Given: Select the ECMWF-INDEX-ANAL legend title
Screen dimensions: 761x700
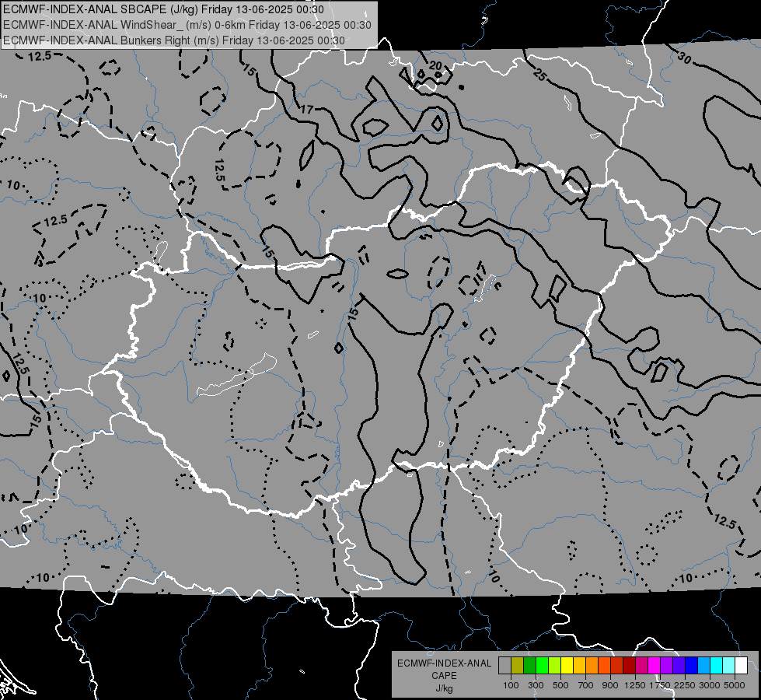Looking at the screenshot, I should (444, 663).
